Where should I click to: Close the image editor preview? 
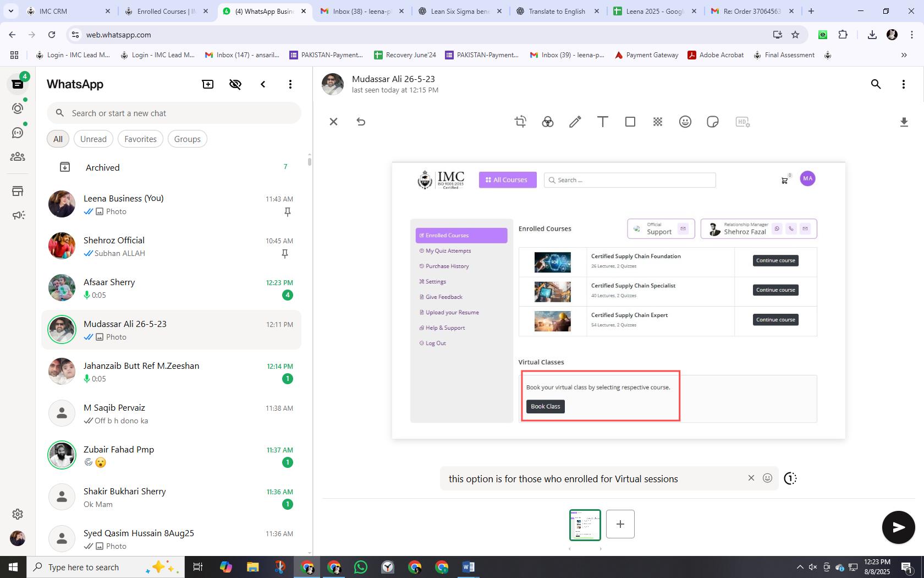[x=333, y=122]
